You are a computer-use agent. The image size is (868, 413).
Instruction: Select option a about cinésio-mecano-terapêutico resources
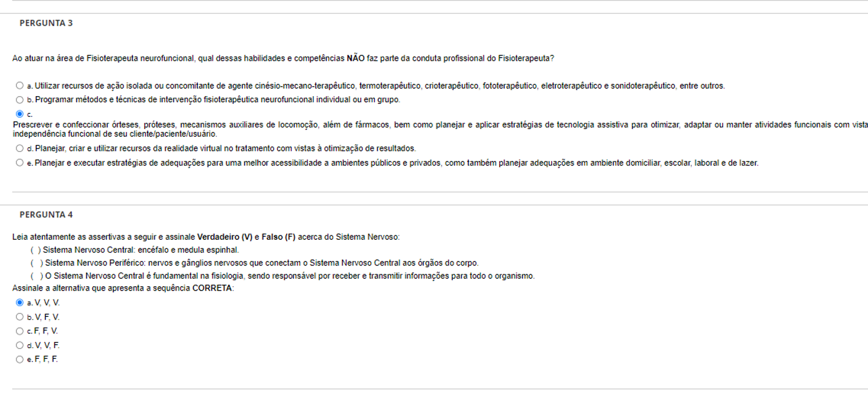[x=20, y=86]
